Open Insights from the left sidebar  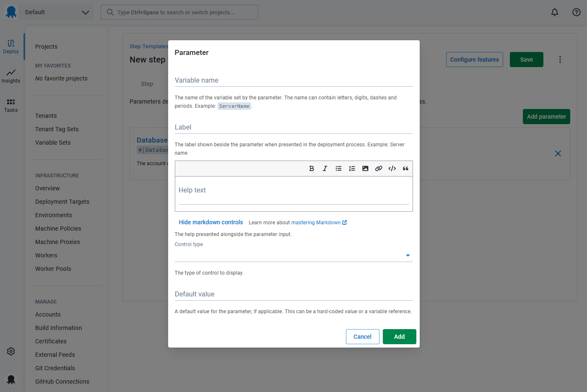[11, 76]
